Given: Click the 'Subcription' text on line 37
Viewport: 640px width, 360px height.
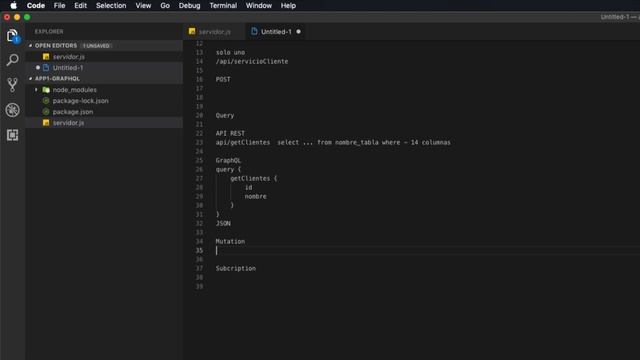Looking at the screenshot, I should pos(236,268).
